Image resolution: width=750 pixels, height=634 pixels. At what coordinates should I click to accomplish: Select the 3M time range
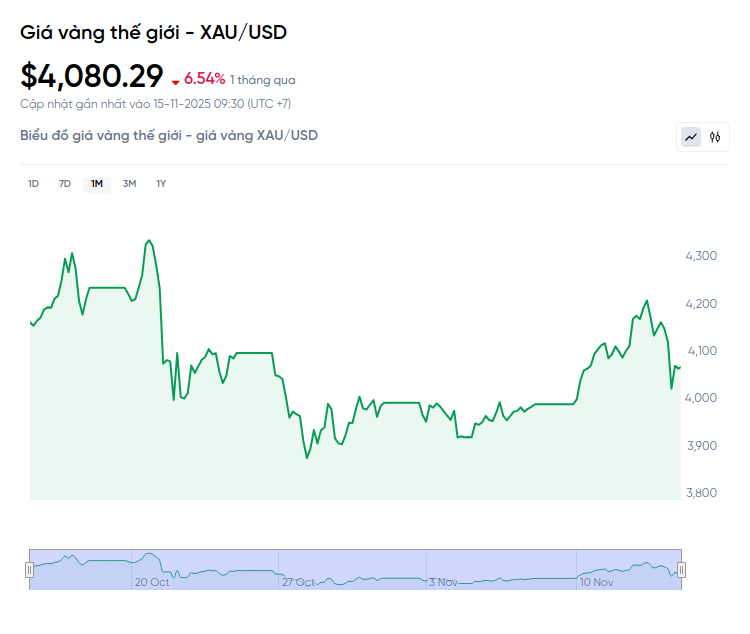(129, 183)
